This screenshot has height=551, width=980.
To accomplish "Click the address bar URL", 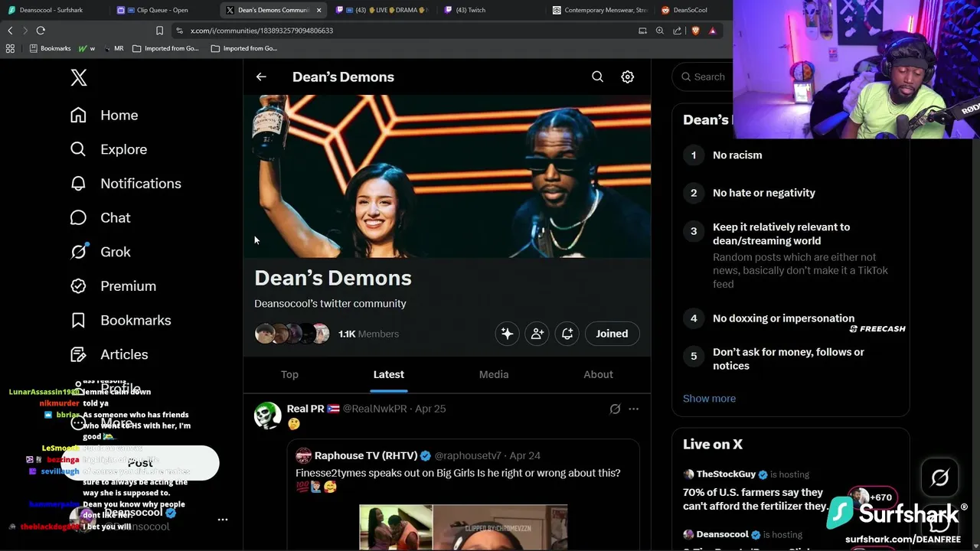I will 261,31.
